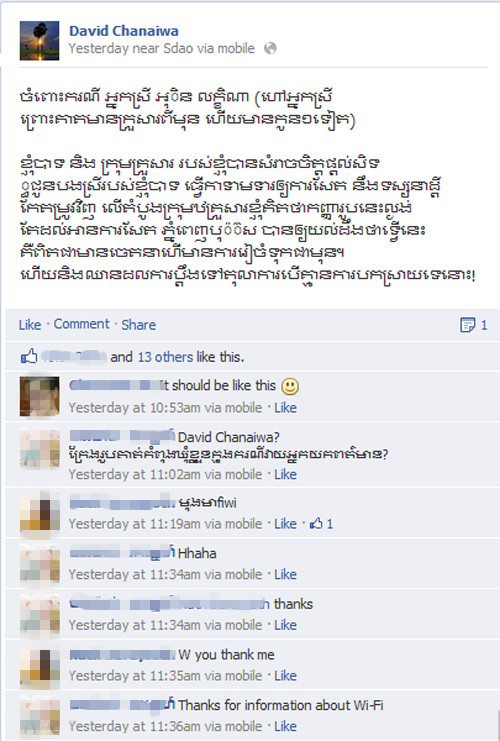Click the smiley emoticon in first comment
Image resolution: width=500 pixels, height=741 pixels.
click(x=290, y=387)
